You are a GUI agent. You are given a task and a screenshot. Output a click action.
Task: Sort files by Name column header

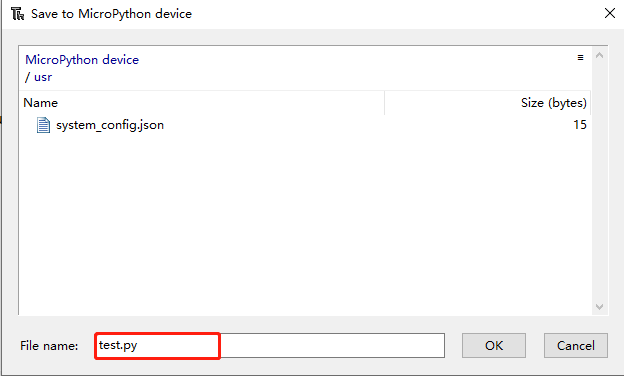pyautogui.click(x=201, y=103)
